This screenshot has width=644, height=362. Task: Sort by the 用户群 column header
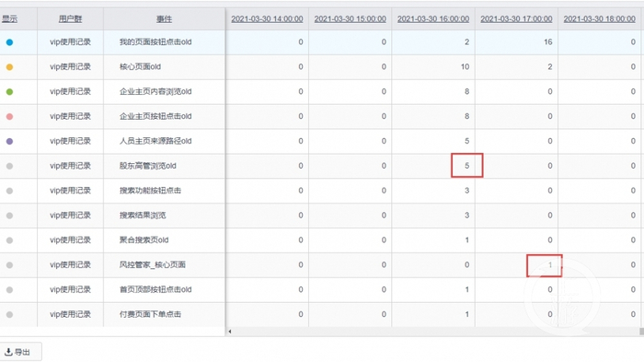pos(70,19)
